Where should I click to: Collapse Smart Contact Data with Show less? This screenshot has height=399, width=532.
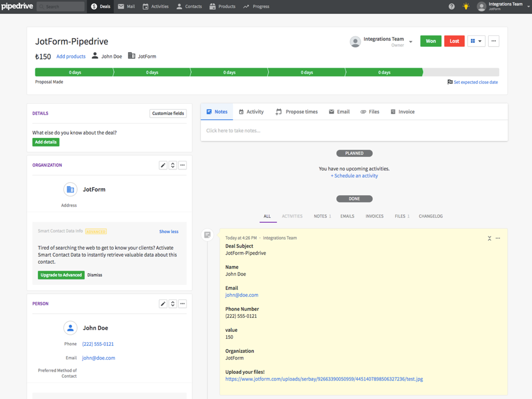169,232
